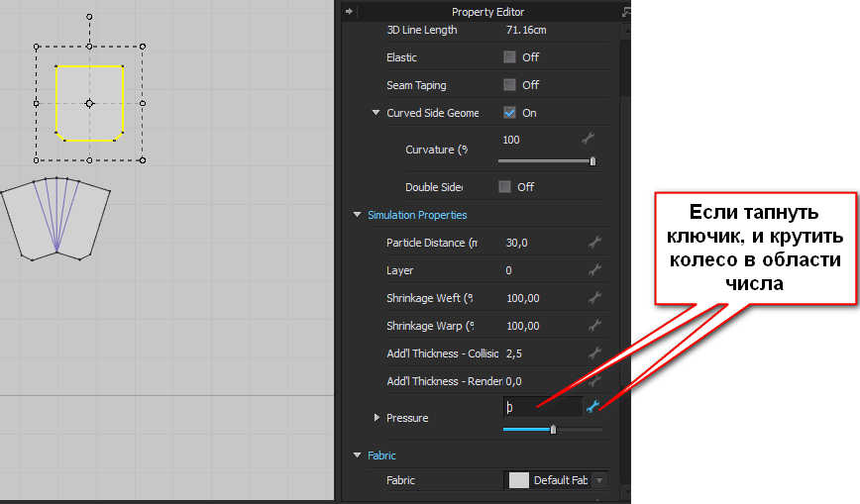Click the Property Editor panel title
Viewport: 860px width, 504px height.
487,12
